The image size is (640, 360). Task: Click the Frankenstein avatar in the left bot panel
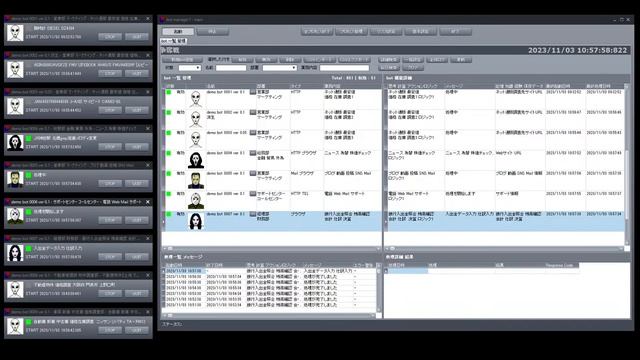pos(15,180)
